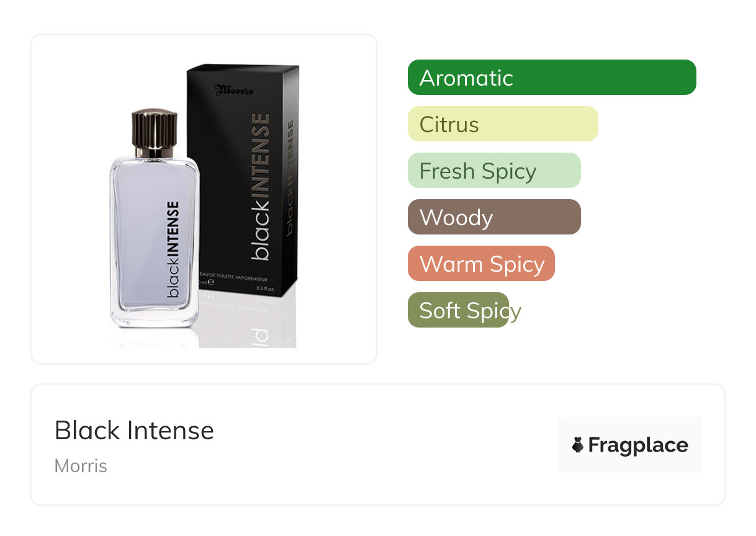Image resolution: width=756 pixels, height=536 pixels.
Task: Click the Fragplace brand name text
Action: tap(638, 445)
